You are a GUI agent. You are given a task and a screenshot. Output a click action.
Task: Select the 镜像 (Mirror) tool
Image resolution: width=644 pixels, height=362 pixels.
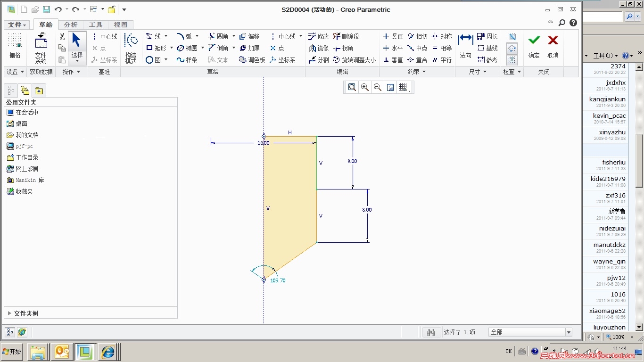[319, 48]
